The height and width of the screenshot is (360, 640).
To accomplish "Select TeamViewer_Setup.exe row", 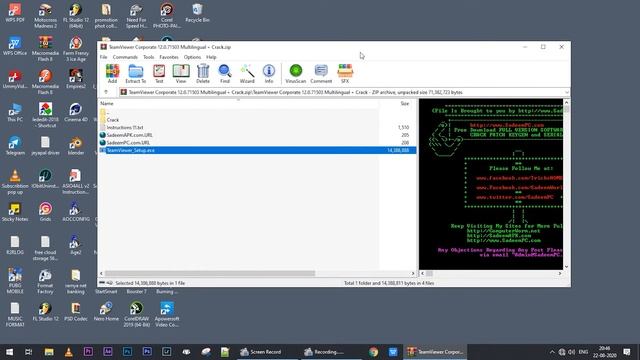I will pos(257,150).
